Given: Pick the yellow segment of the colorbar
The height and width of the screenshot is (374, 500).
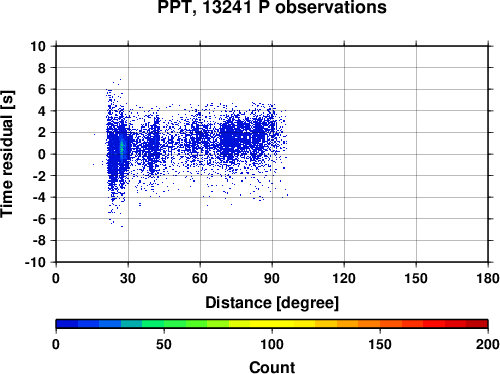Looking at the screenshot, I should [x=272, y=324].
